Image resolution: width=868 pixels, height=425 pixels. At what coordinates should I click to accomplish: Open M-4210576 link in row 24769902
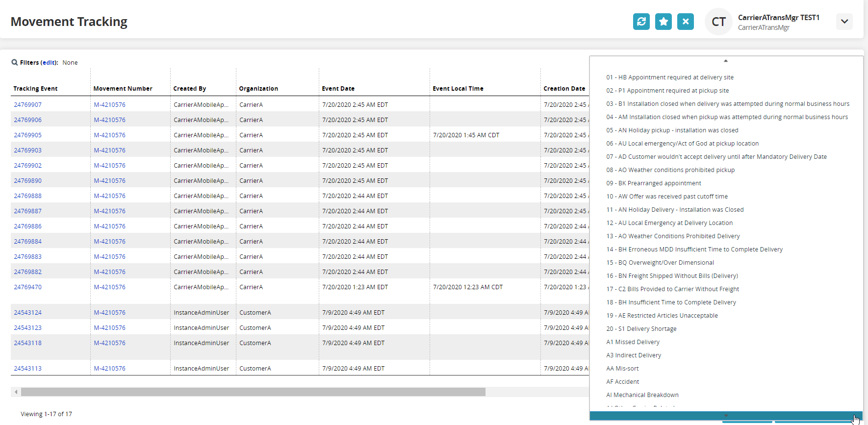tap(109, 166)
